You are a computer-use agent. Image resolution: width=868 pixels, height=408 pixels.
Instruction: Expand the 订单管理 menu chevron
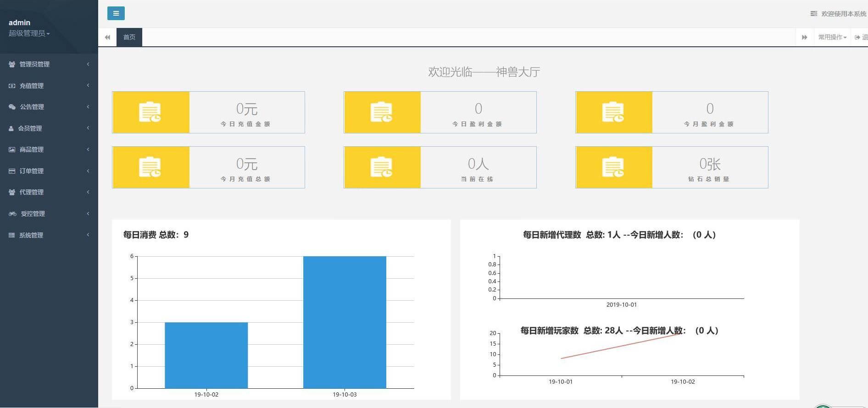[x=88, y=171]
